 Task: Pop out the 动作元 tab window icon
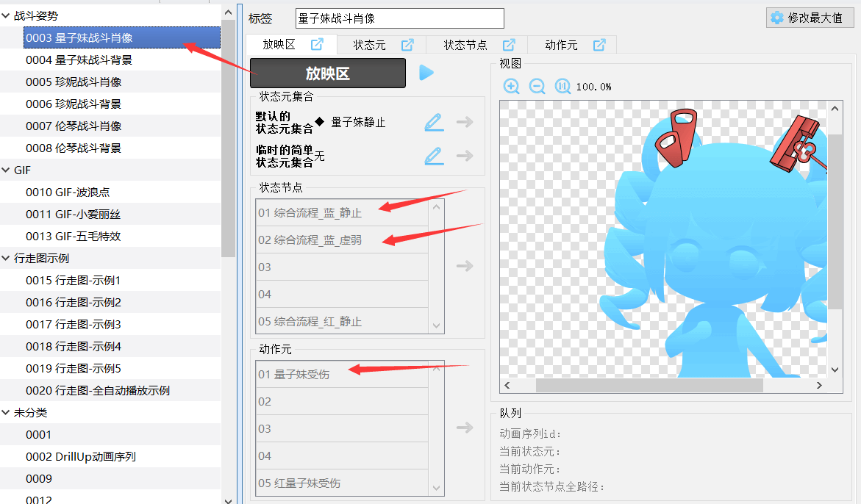(x=599, y=45)
